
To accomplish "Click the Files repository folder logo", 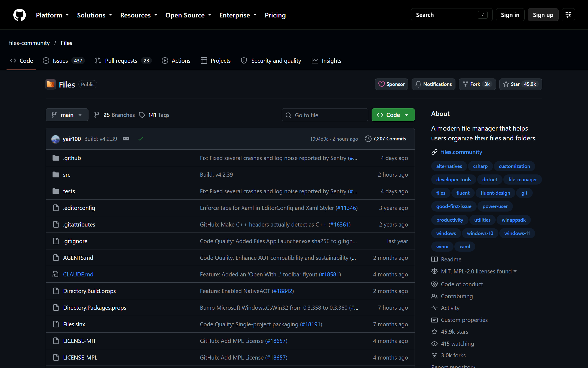I will point(51,84).
